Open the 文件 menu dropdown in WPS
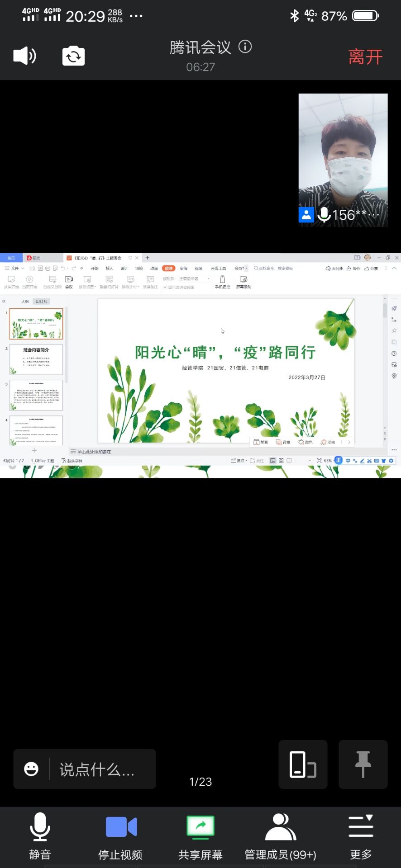The height and width of the screenshot is (868, 401). point(14,268)
